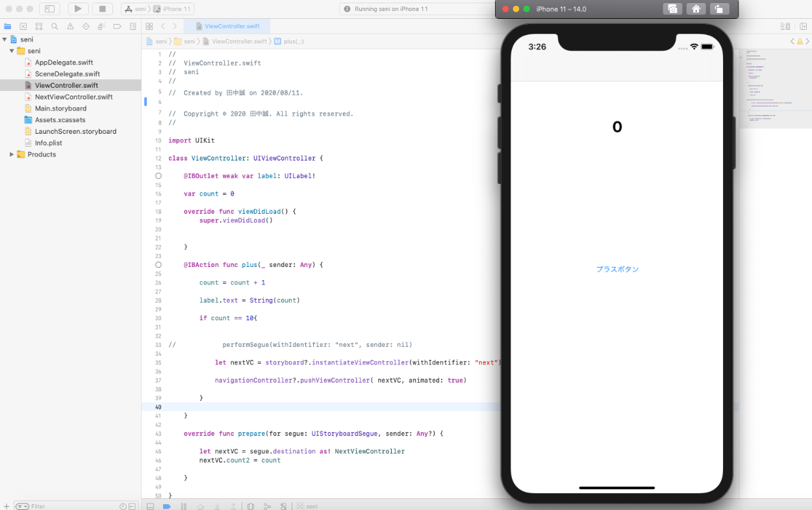Collapse the seni group folder
This screenshot has height=510, width=812.
pyautogui.click(x=12, y=51)
